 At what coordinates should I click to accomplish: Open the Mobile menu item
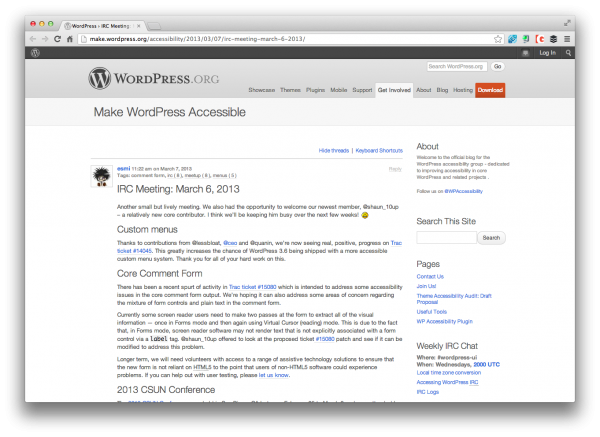(x=339, y=90)
